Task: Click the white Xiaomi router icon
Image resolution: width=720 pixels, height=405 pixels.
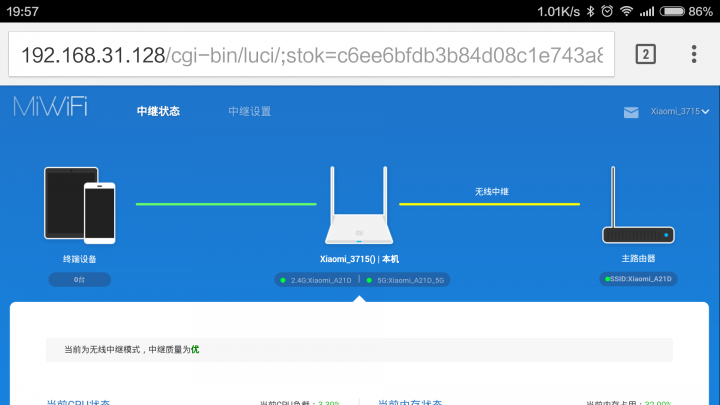Action: [359, 205]
